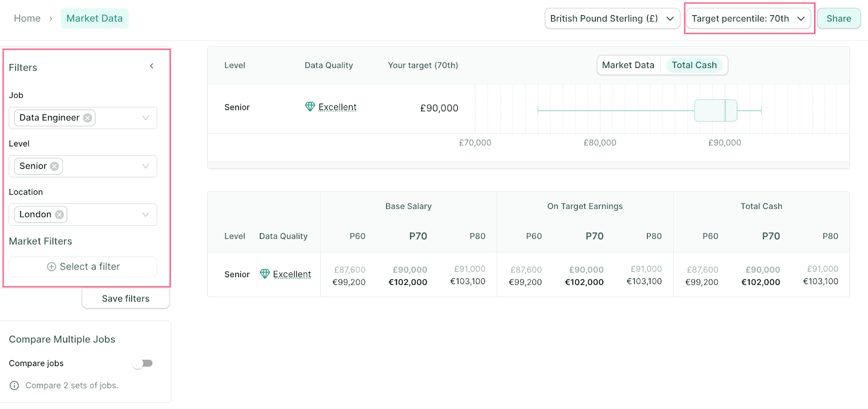Open the Target percentile: 70th dropdown

(748, 18)
